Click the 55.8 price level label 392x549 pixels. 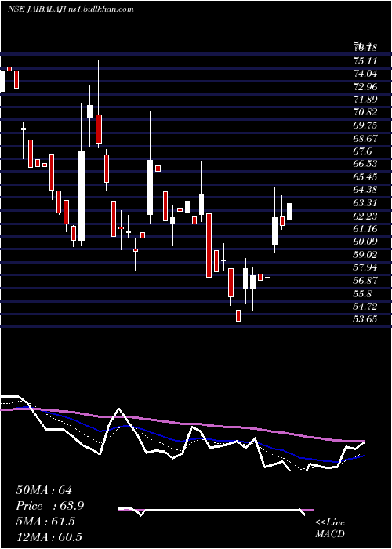click(x=363, y=293)
